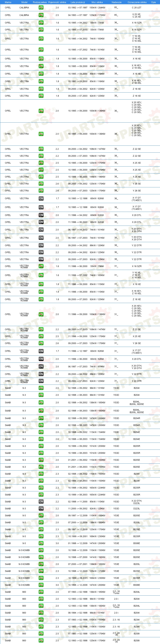Viewport: 160px width, 644px height.
Task: Click PB icon in VECTRA 2.6 38_ row
Action: point(41,191)
